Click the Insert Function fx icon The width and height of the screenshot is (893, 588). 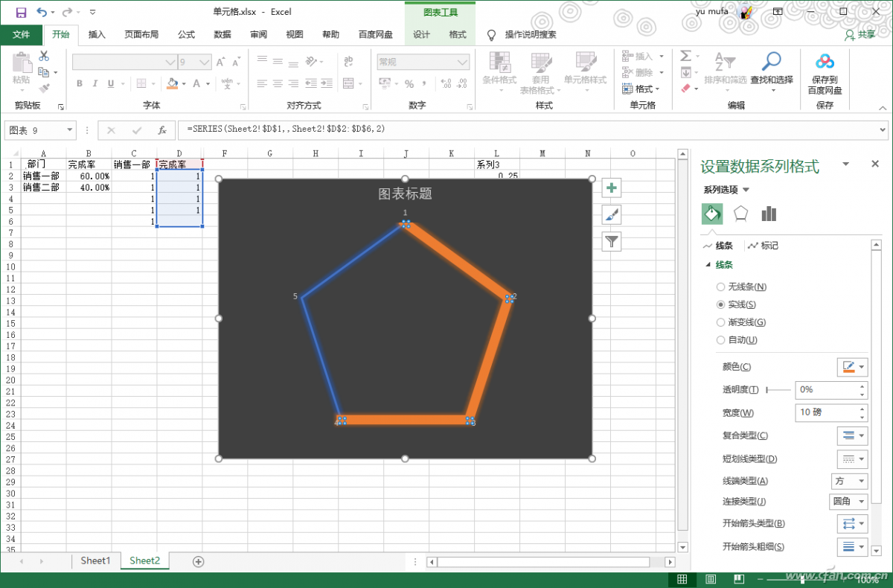(x=162, y=130)
